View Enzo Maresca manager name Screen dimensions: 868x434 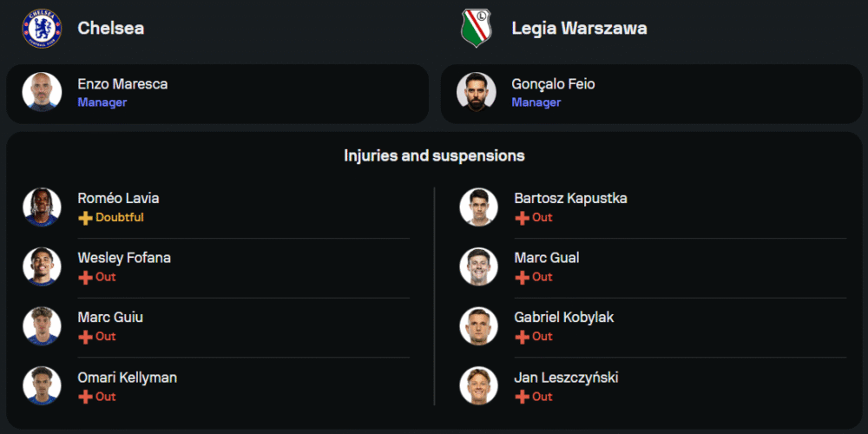coord(122,84)
